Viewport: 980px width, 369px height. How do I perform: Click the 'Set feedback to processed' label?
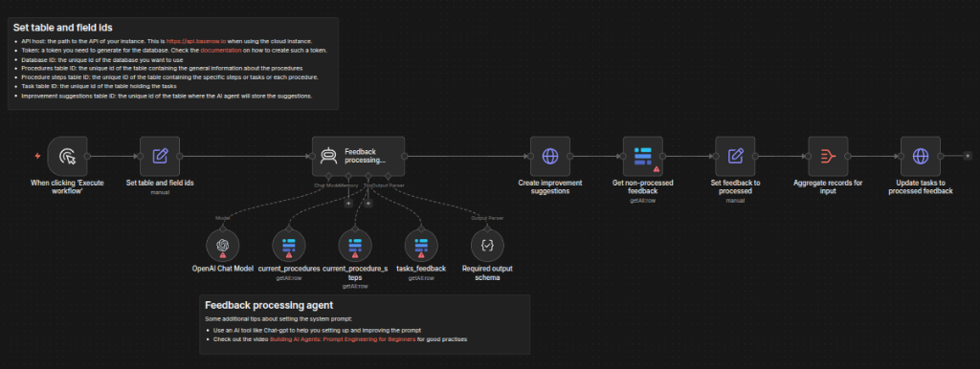click(x=735, y=187)
